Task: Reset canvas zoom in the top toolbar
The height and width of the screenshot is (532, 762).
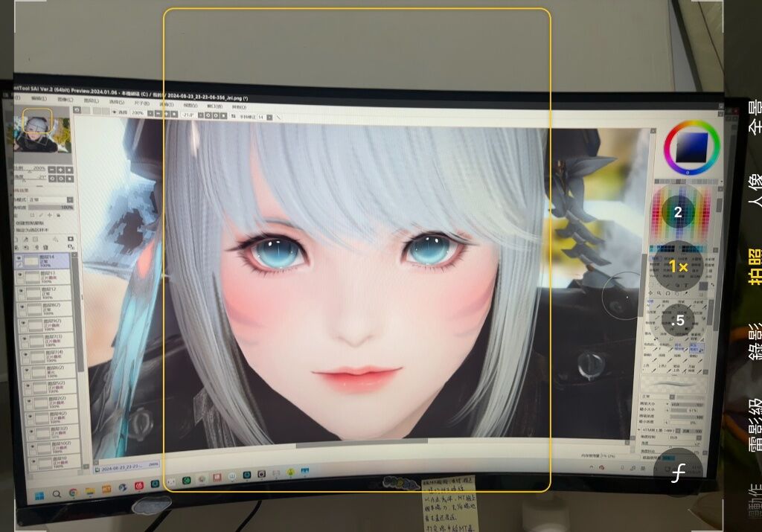Action: click(x=173, y=114)
